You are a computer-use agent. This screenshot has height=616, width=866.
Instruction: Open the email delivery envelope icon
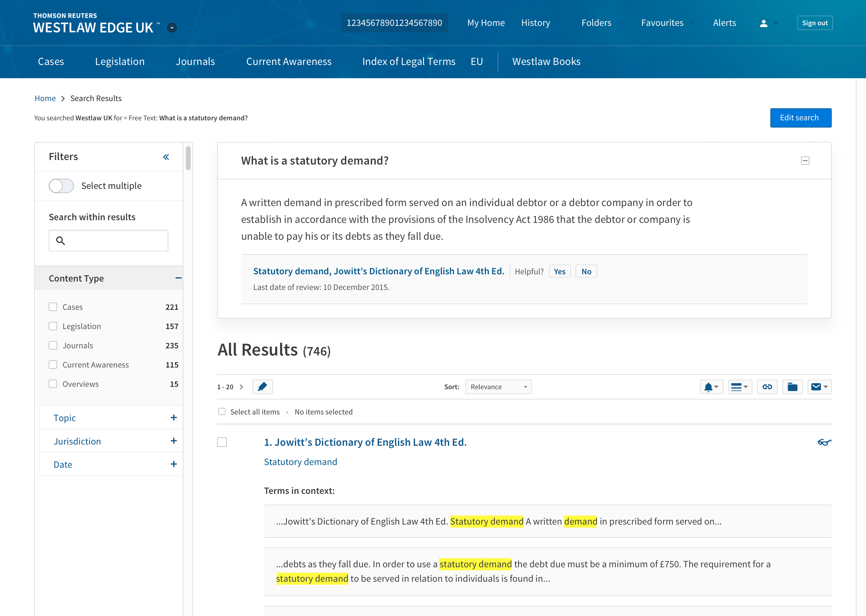819,387
